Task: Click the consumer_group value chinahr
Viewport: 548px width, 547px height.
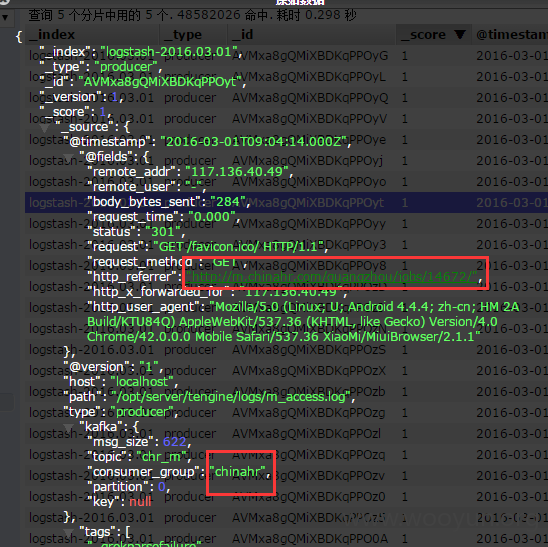Action: 238,472
